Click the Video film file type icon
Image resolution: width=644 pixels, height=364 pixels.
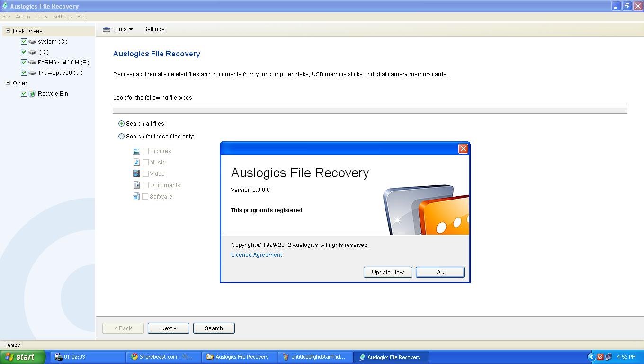point(136,174)
